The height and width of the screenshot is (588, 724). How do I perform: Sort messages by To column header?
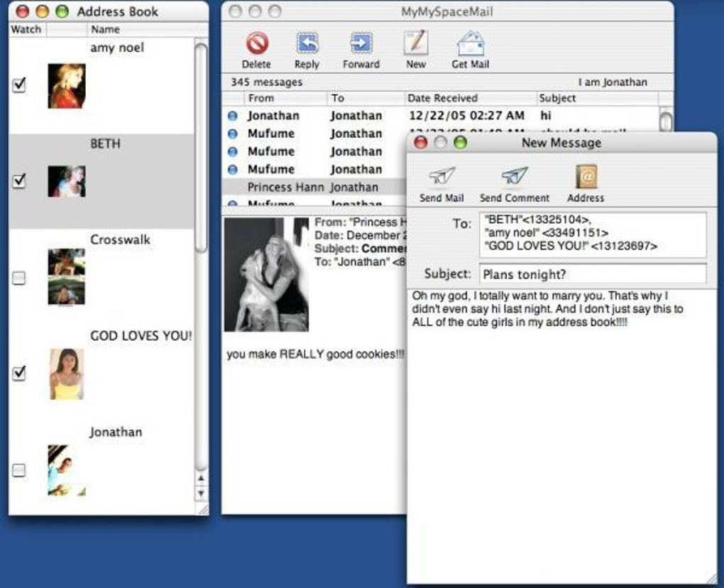(366, 98)
